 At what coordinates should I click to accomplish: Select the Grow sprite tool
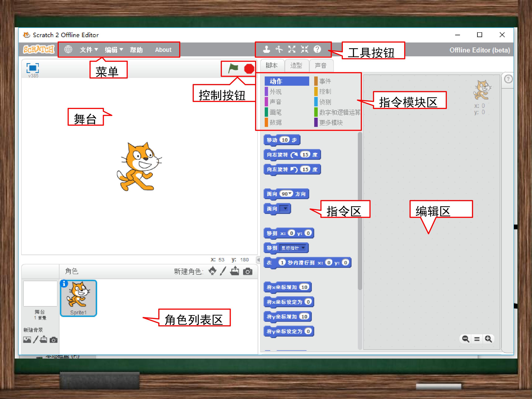(x=292, y=49)
